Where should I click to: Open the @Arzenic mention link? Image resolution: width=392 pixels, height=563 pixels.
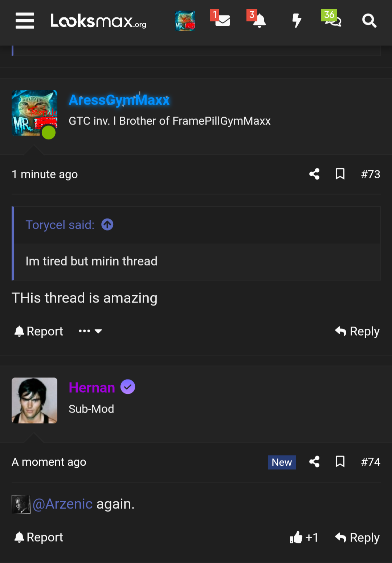pos(62,504)
